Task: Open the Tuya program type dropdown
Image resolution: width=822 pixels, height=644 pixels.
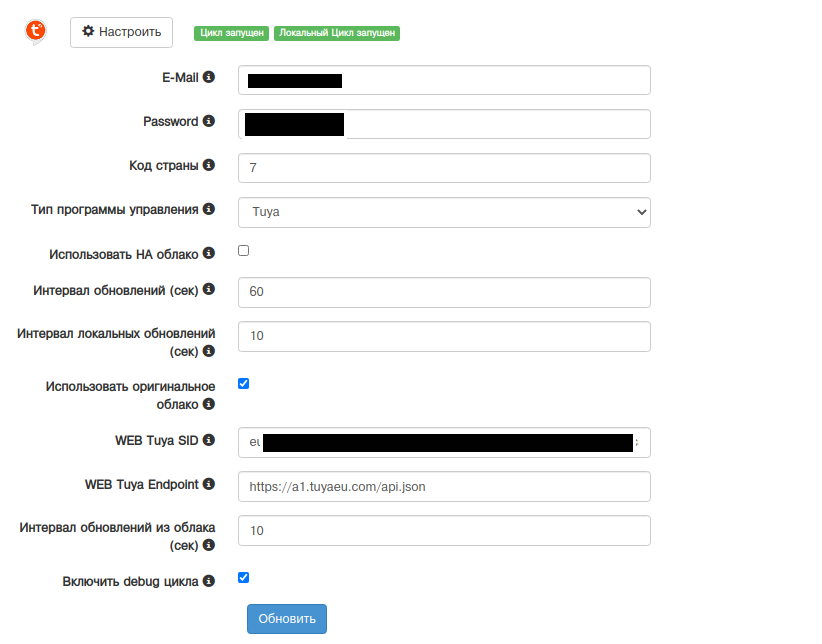Action: click(x=444, y=212)
